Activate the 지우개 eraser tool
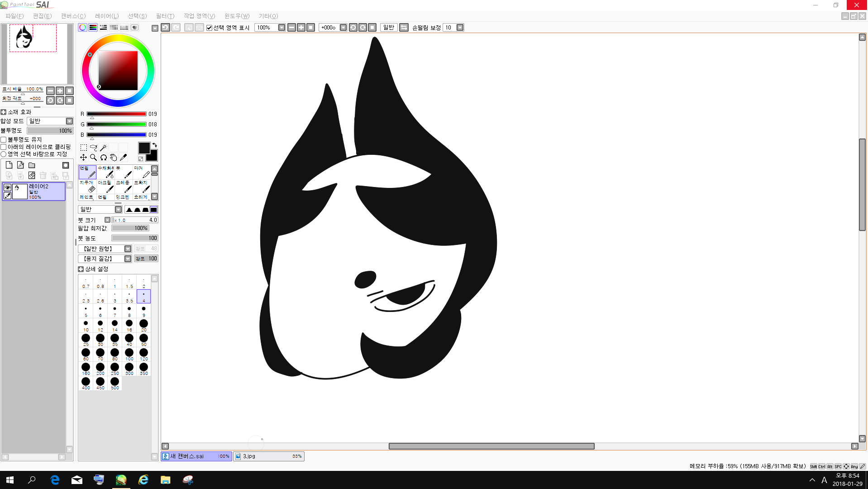The image size is (868, 489). point(87,186)
